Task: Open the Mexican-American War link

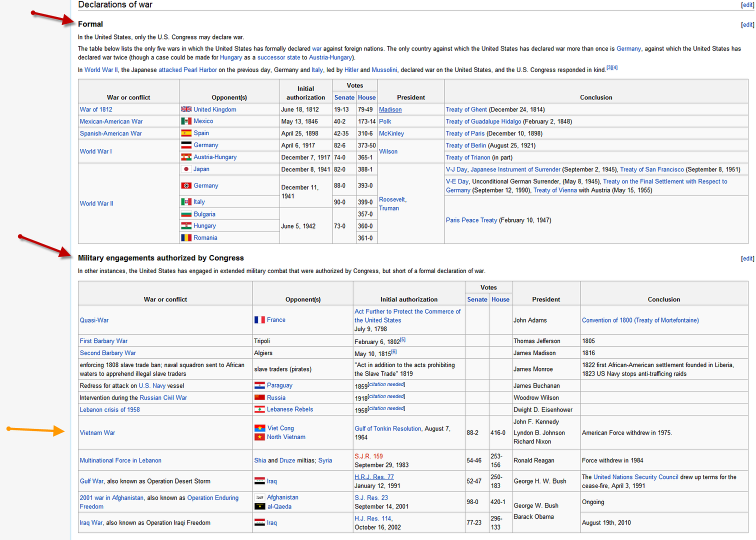Action: pyautogui.click(x=111, y=121)
